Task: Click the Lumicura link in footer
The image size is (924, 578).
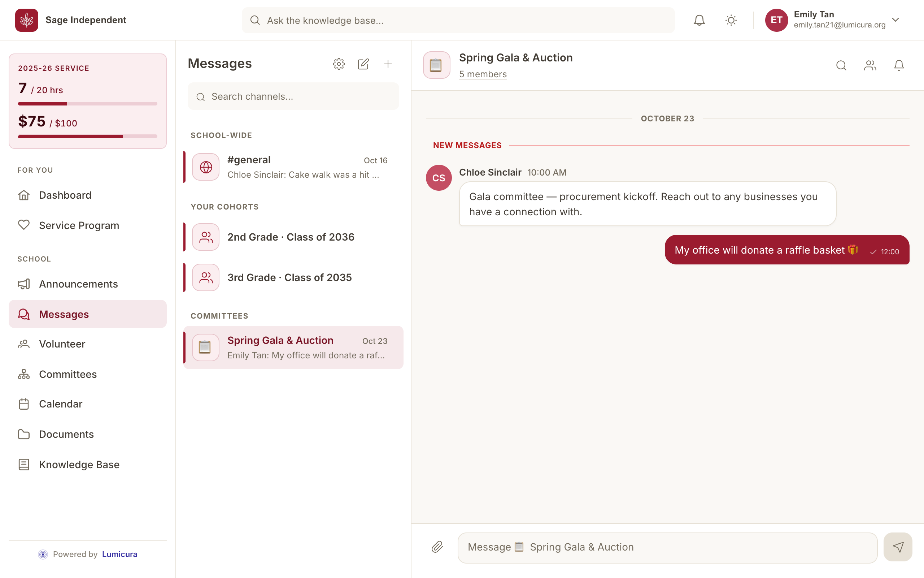Action: pos(119,554)
